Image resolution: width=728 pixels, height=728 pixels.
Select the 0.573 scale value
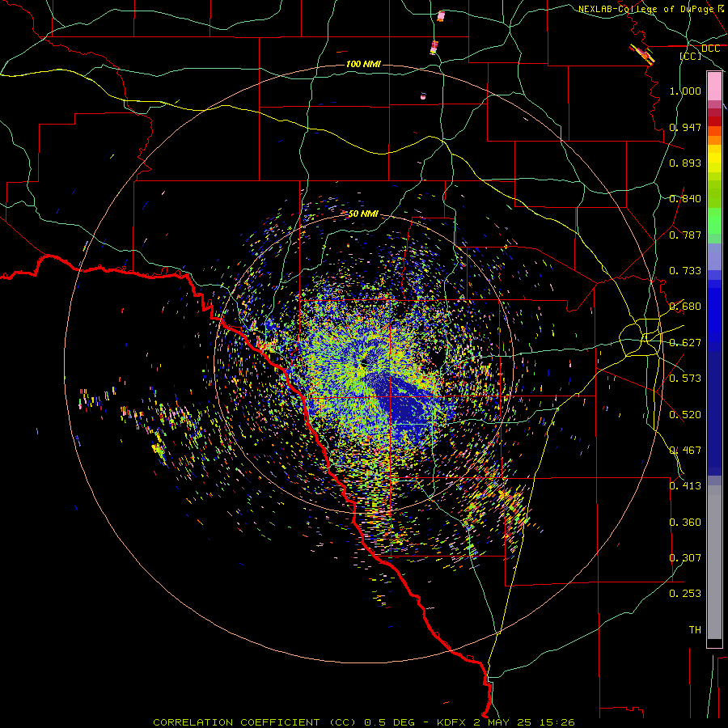click(x=685, y=379)
